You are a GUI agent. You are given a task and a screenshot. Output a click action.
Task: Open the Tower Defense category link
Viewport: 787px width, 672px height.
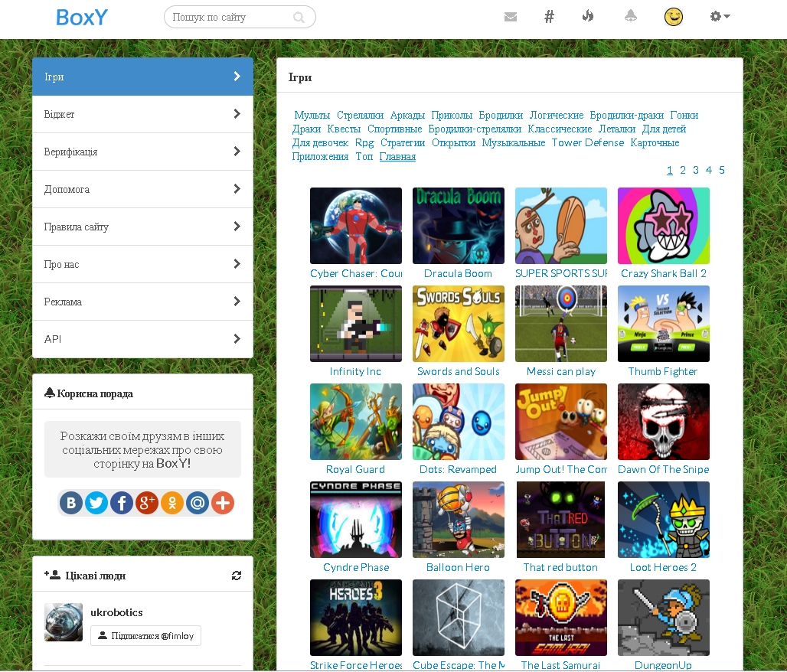tap(588, 143)
